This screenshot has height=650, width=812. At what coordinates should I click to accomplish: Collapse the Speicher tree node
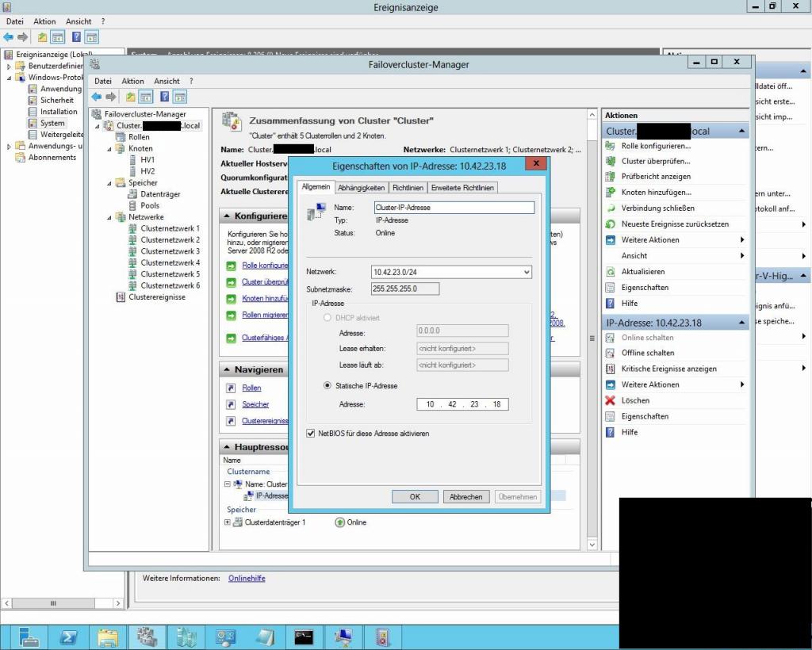click(109, 183)
